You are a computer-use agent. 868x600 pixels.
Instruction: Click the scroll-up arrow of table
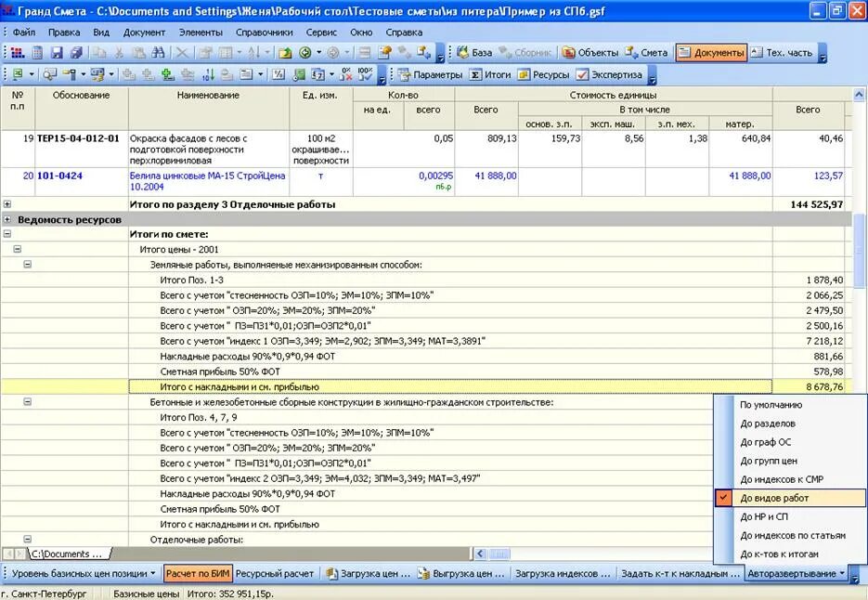(x=859, y=95)
